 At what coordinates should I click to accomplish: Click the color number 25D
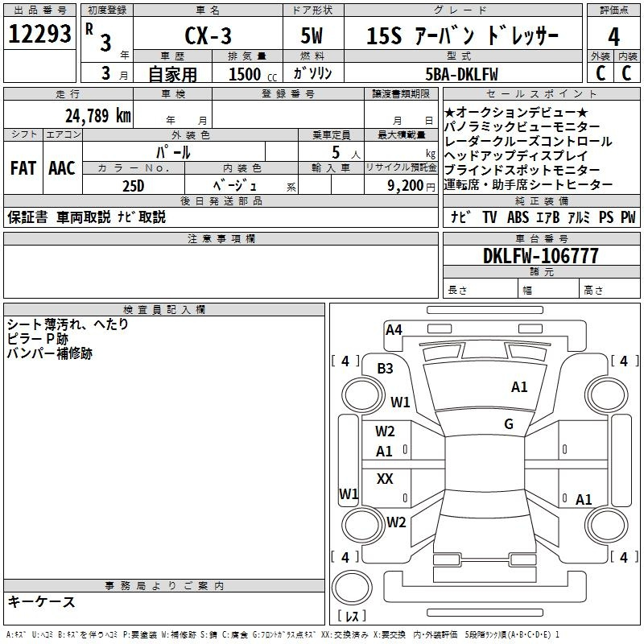134,185
